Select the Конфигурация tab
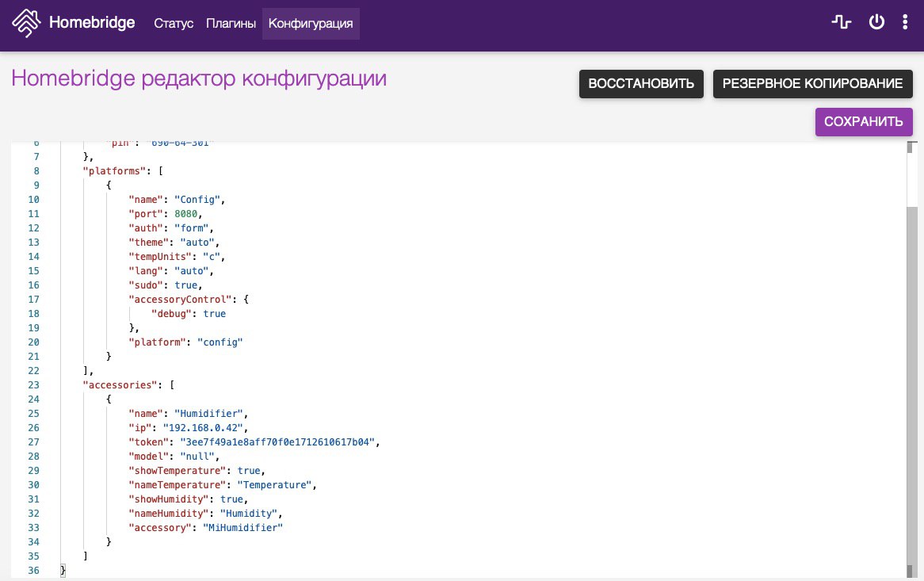This screenshot has height=581, width=924. tap(311, 24)
